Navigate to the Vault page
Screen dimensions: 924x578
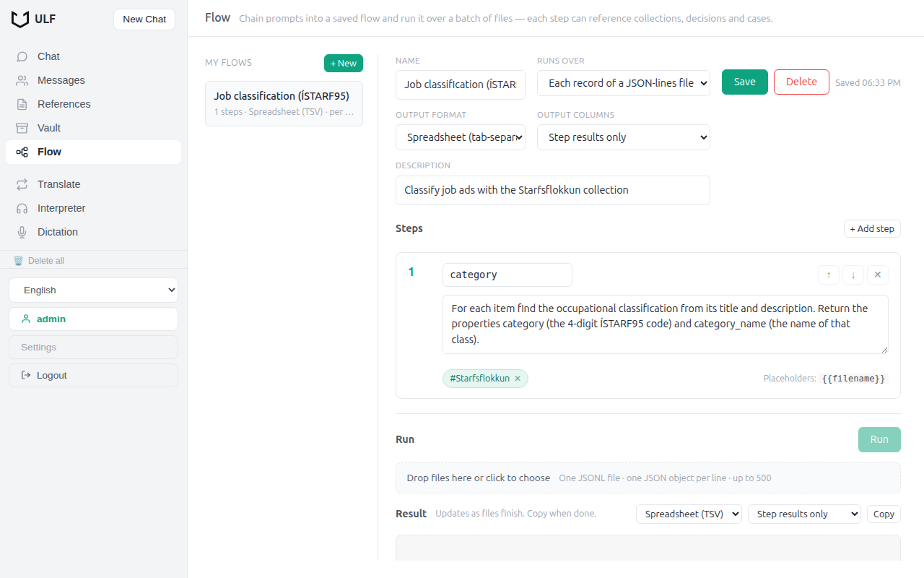94,128
